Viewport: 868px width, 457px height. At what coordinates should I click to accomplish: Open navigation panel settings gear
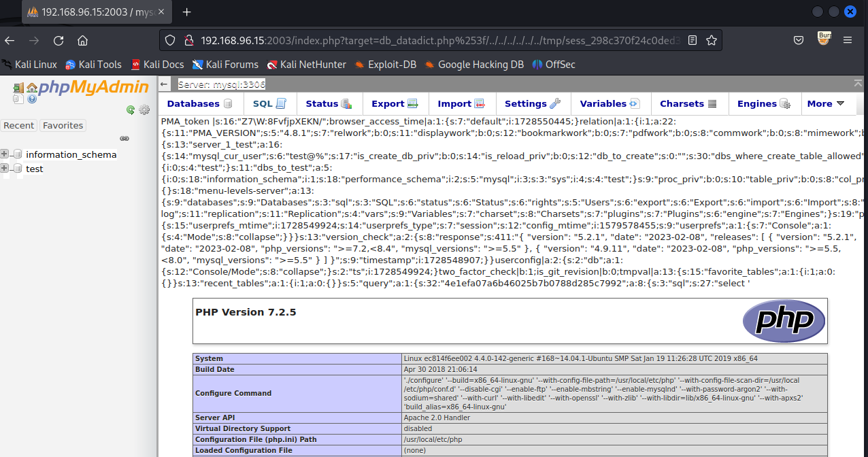(x=144, y=109)
